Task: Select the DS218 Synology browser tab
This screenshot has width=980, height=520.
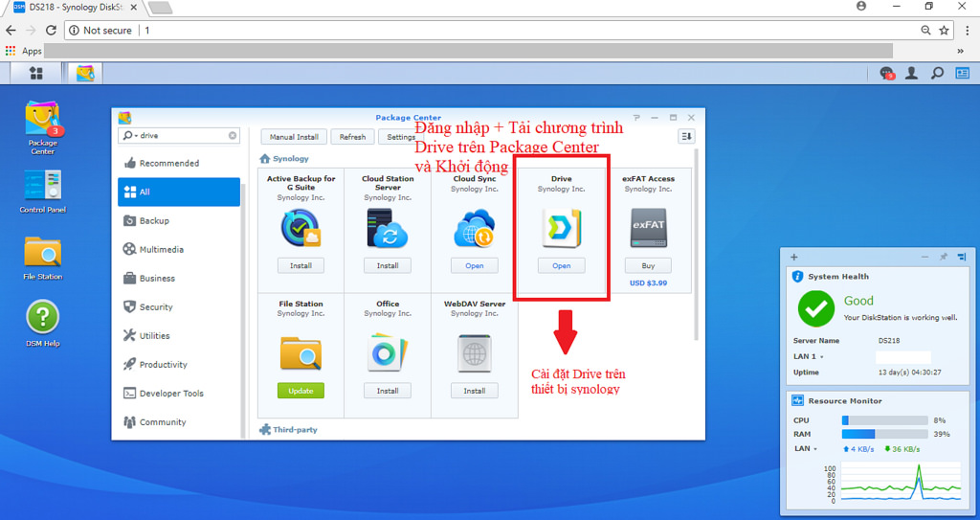Action: 75,7
